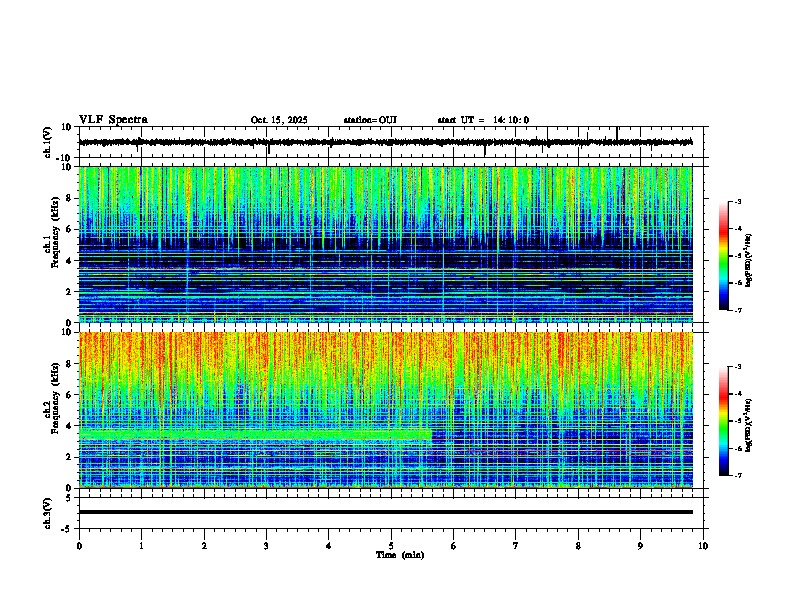792x612 pixels.
Task: Click the "0" tick on Time axis
Action: click(x=79, y=546)
